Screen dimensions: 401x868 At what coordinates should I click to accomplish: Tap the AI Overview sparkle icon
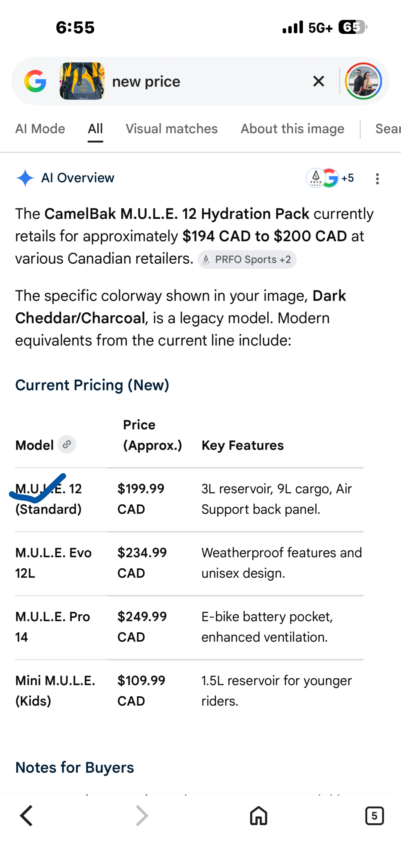point(25,178)
